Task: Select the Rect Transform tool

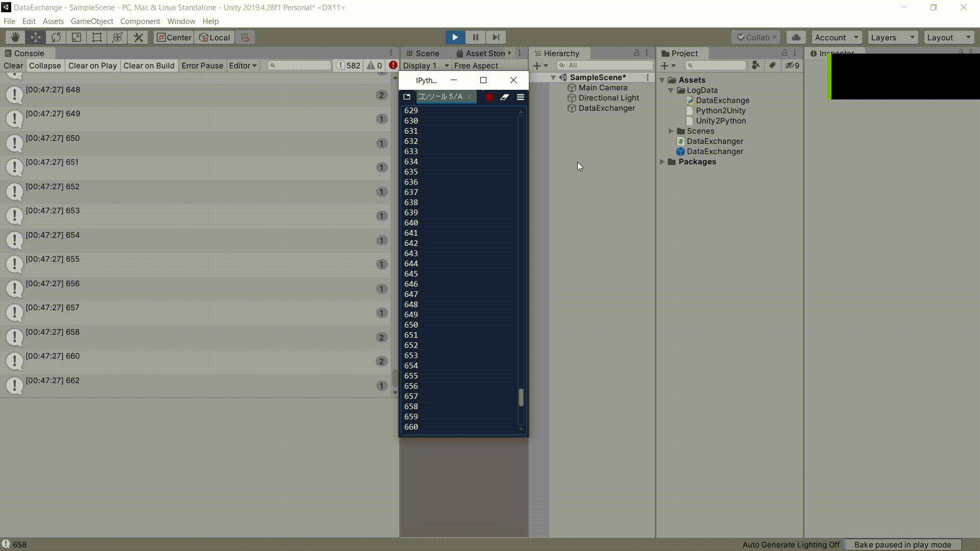Action: (x=97, y=37)
